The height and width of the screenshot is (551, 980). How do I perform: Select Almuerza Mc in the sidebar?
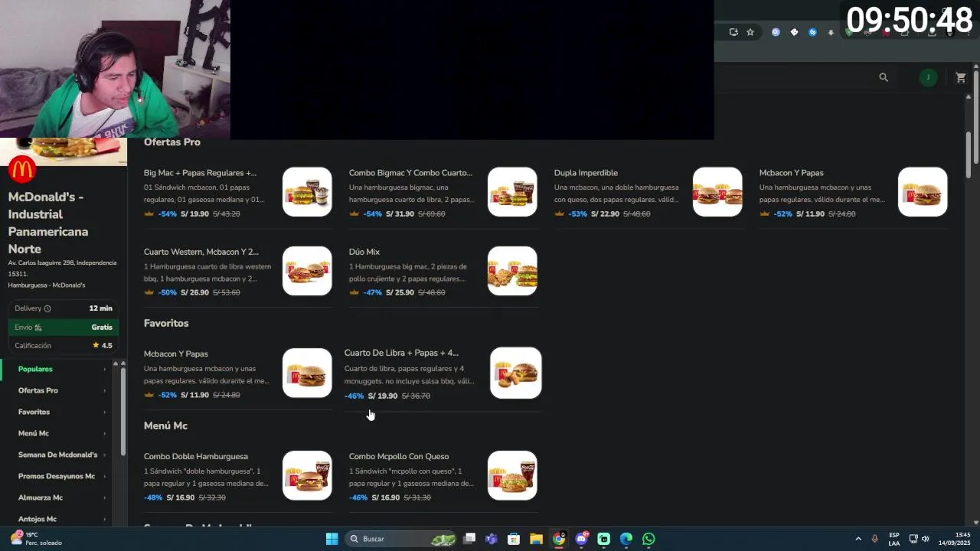point(41,497)
